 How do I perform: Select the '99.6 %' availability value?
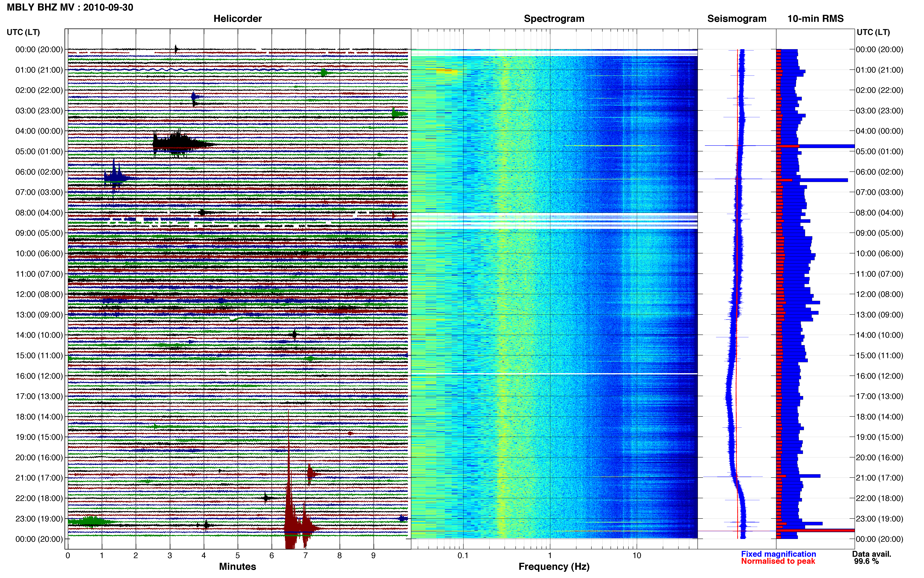coord(866,561)
